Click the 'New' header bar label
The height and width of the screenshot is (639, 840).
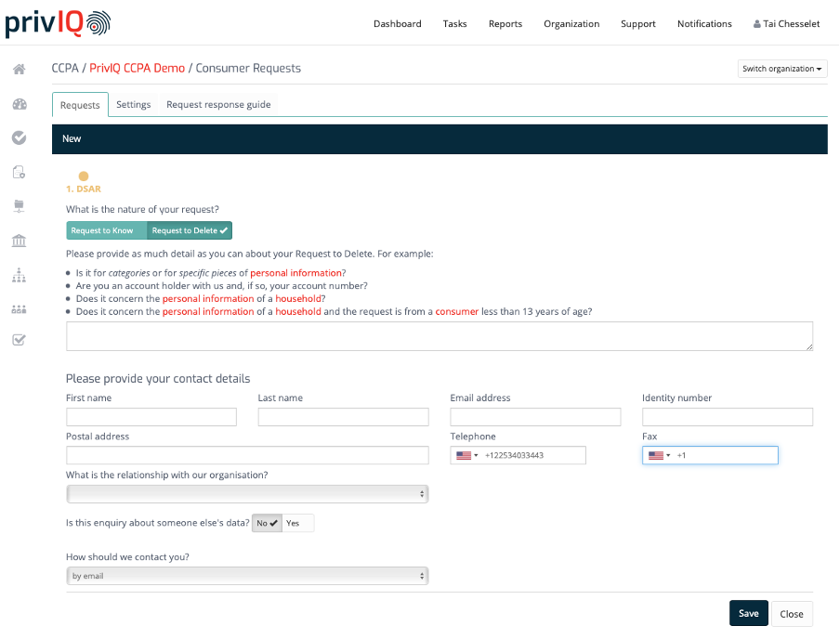pos(72,138)
